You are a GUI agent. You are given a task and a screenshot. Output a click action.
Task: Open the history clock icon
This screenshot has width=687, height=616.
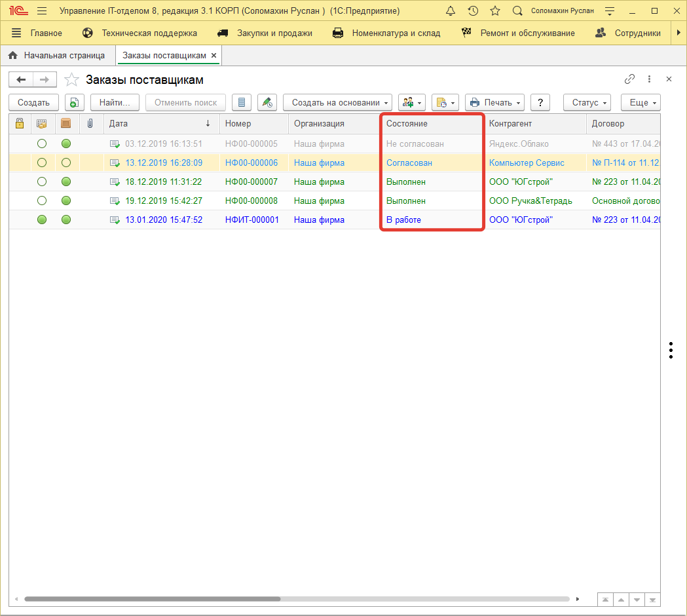473,11
